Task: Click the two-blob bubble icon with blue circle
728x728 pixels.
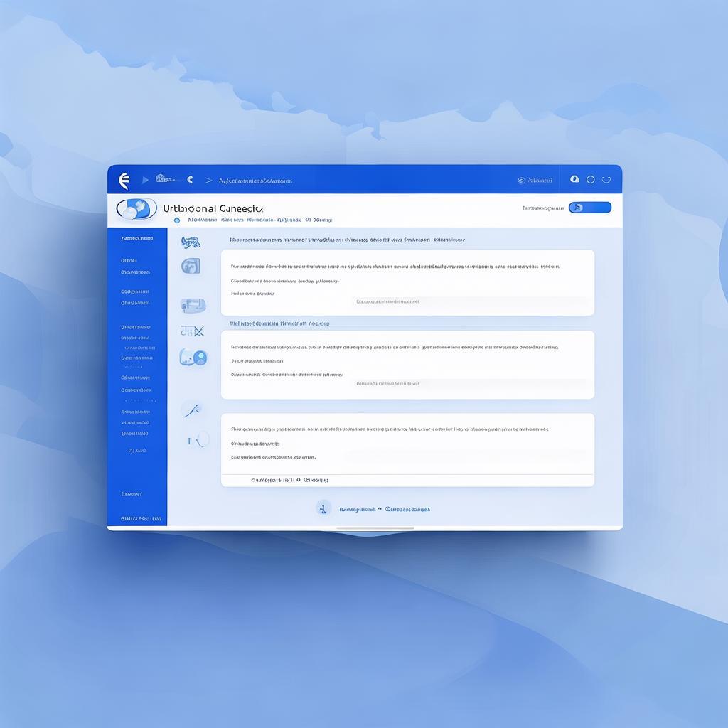Action: point(193,357)
